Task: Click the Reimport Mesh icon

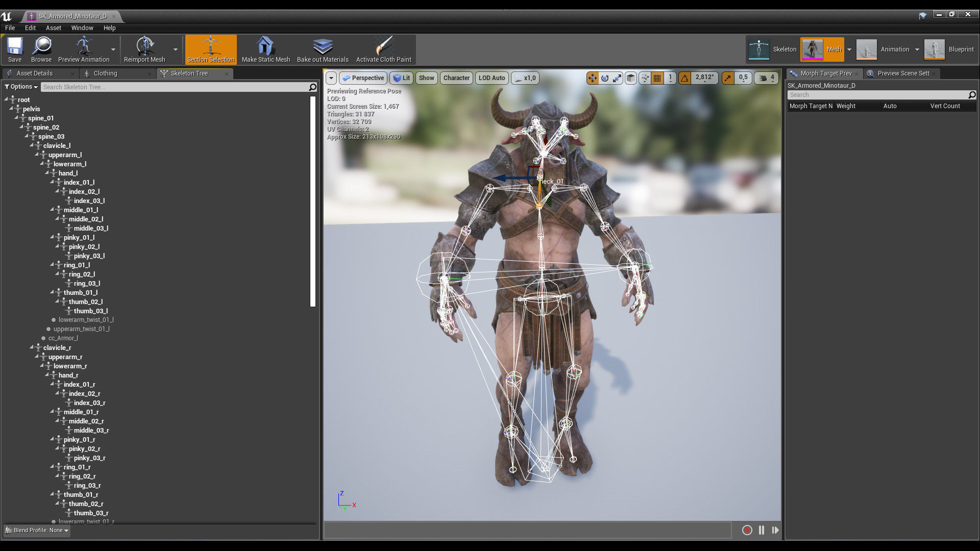Action: [x=144, y=49]
